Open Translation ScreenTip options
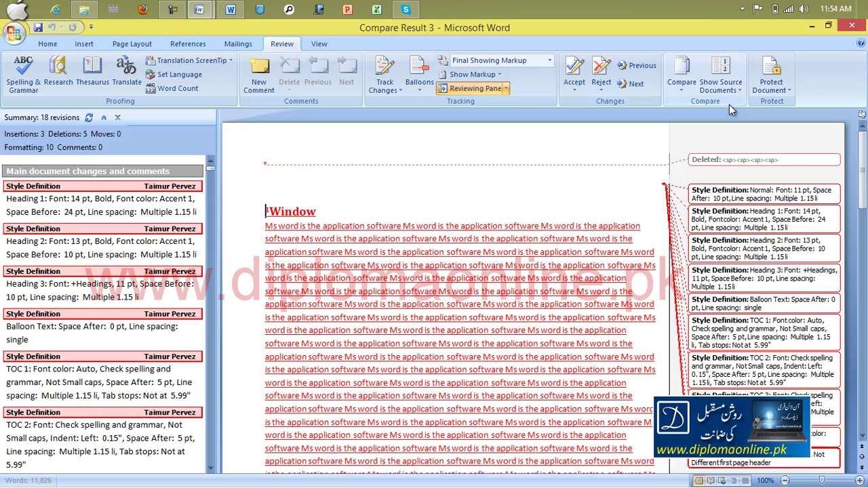868x488 pixels. (189, 60)
